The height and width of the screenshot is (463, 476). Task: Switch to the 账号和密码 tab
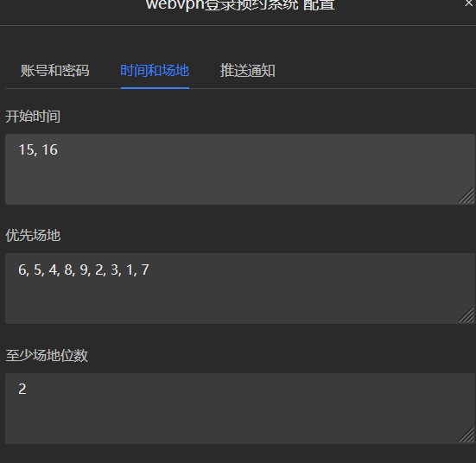[55, 71]
